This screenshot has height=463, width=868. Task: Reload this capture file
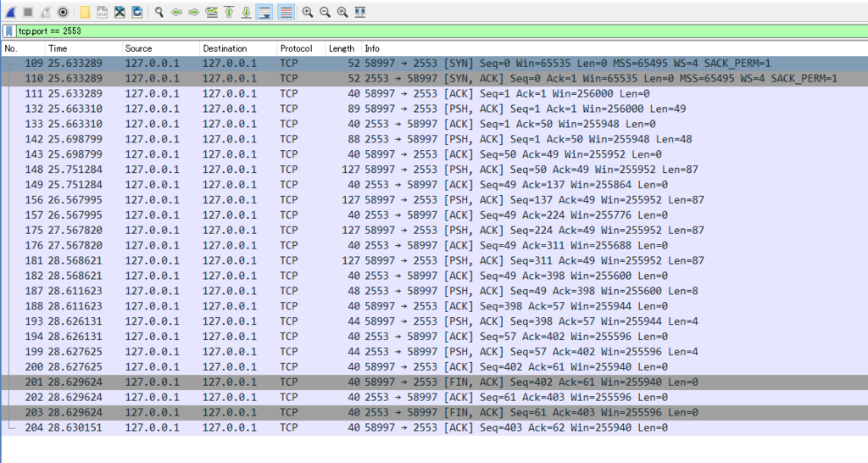pyautogui.click(x=137, y=12)
